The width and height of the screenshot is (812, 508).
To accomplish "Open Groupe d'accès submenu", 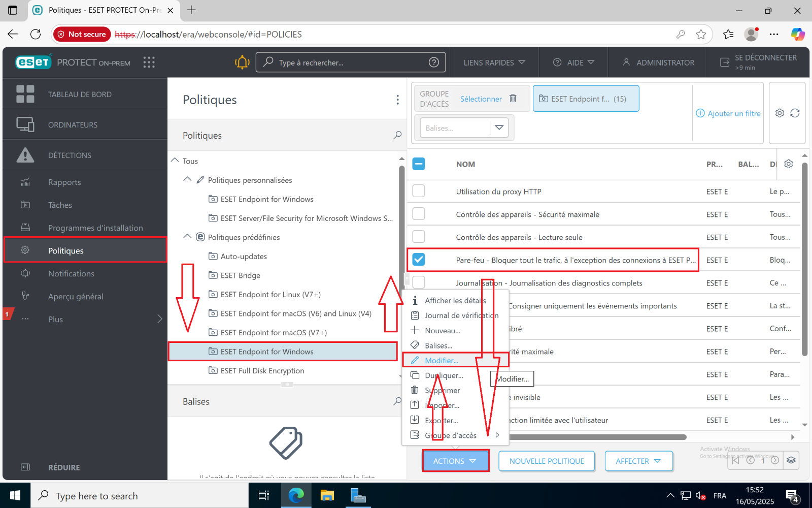I will [x=455, y=435].
